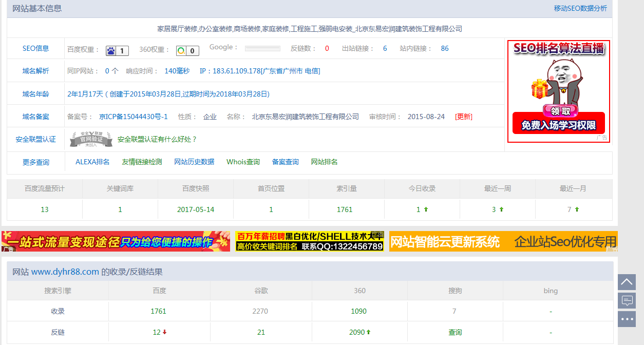
Task: Click the SEO排名算法直播 advertisement image
Action: pyautogui.click(x=559, y=91)
